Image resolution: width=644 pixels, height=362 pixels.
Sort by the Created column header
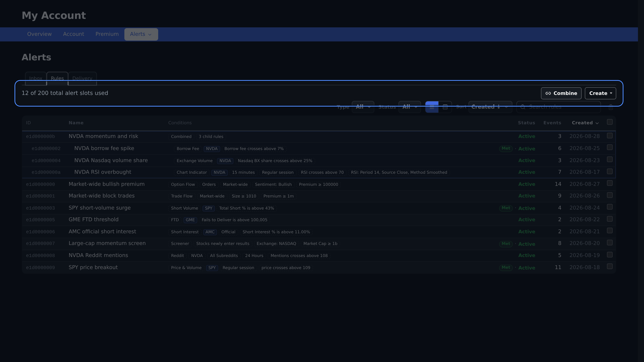click(585, 123)
